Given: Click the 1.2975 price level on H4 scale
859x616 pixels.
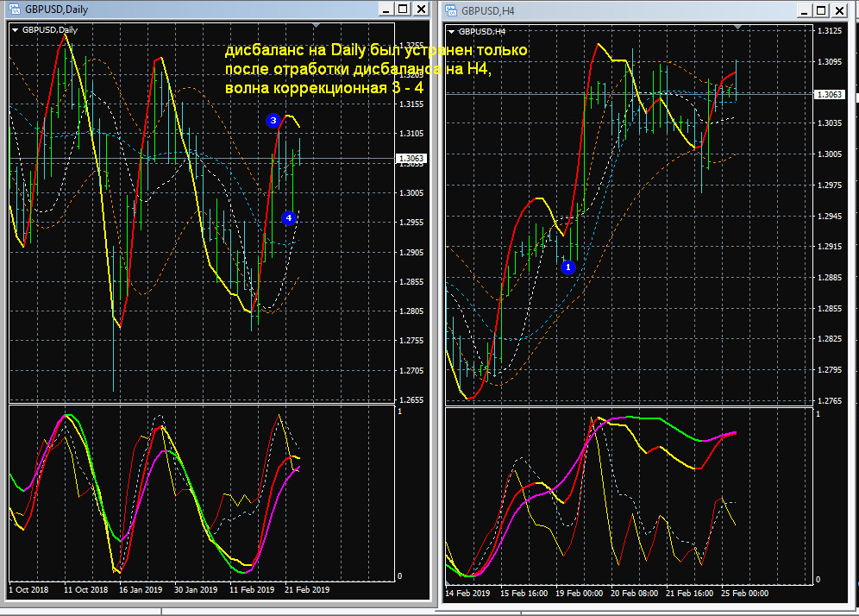Looking at the screenshot, I should coord(830,185).
